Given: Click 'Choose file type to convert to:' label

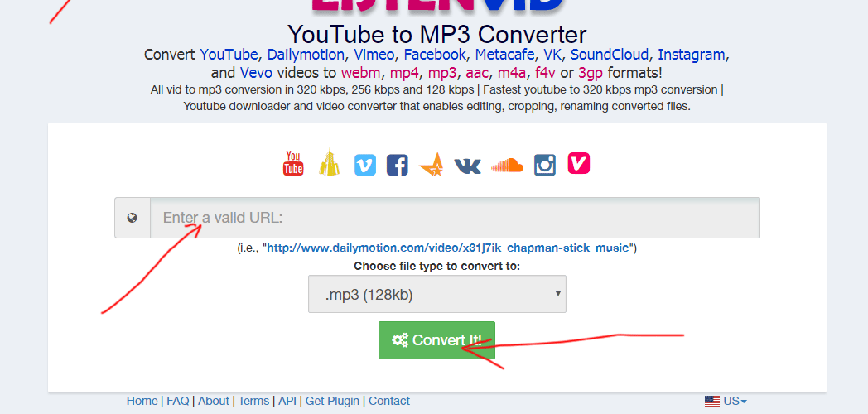Looking at the screenshot, I should (x=436, y=266).
